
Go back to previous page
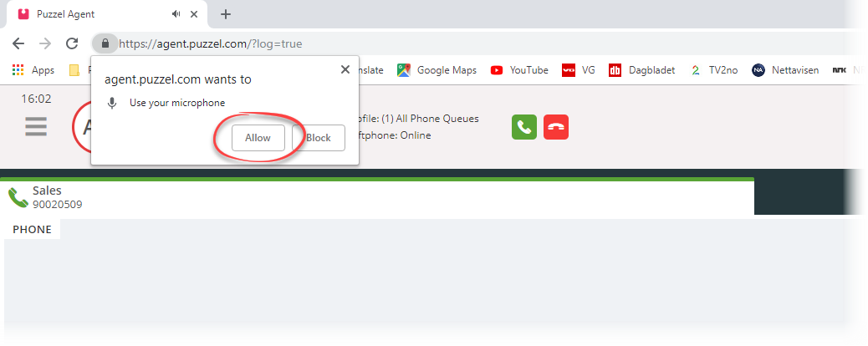point(18,43)
